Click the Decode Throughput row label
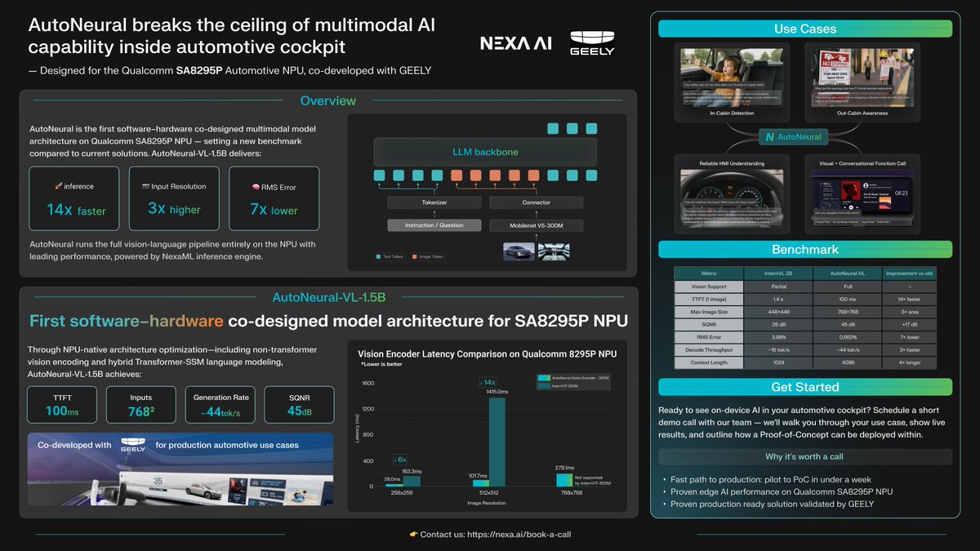Image resolution: width=980 pixels, height=551 pixels. tap(709, 352)
